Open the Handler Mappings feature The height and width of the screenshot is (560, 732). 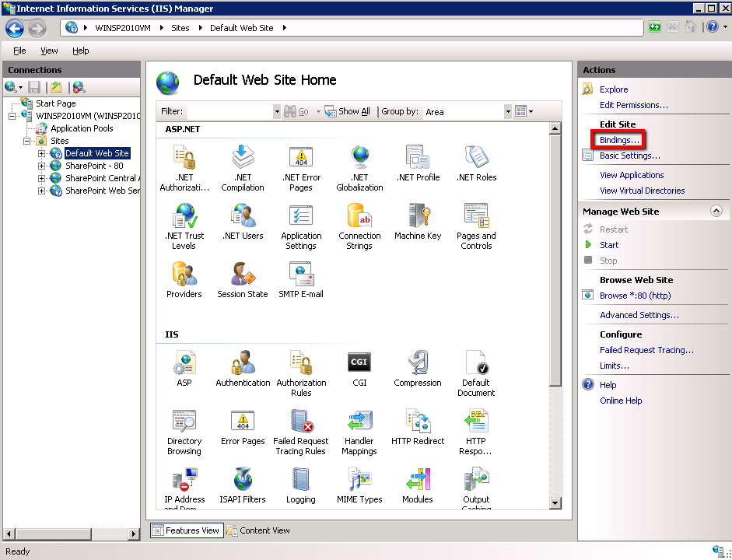click(359, 432)
